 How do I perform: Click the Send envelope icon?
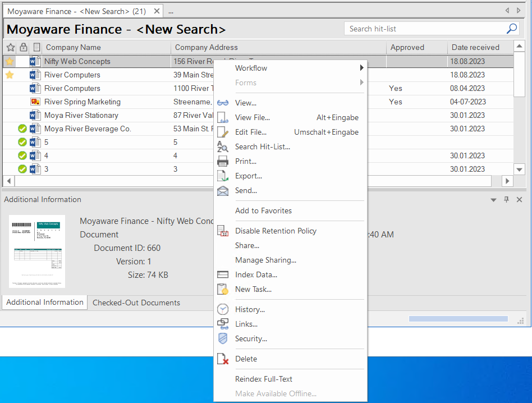pyautogui.click(x=223, y=191)
